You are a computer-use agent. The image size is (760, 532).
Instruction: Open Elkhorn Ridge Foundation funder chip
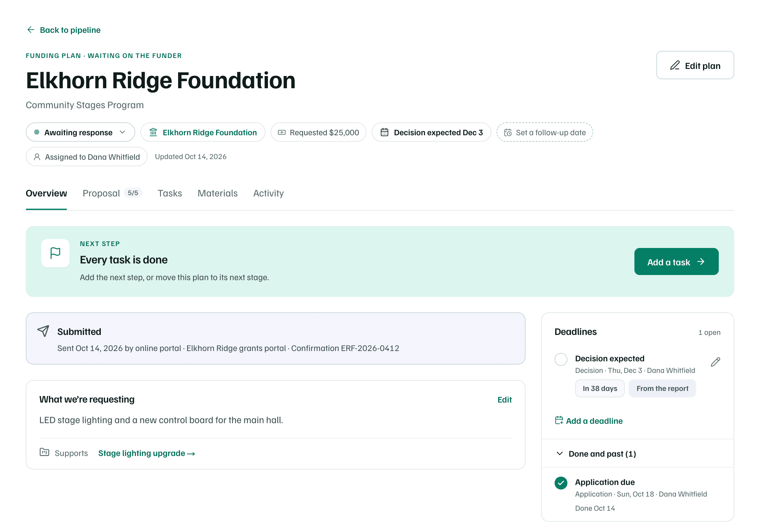[203, 132]
